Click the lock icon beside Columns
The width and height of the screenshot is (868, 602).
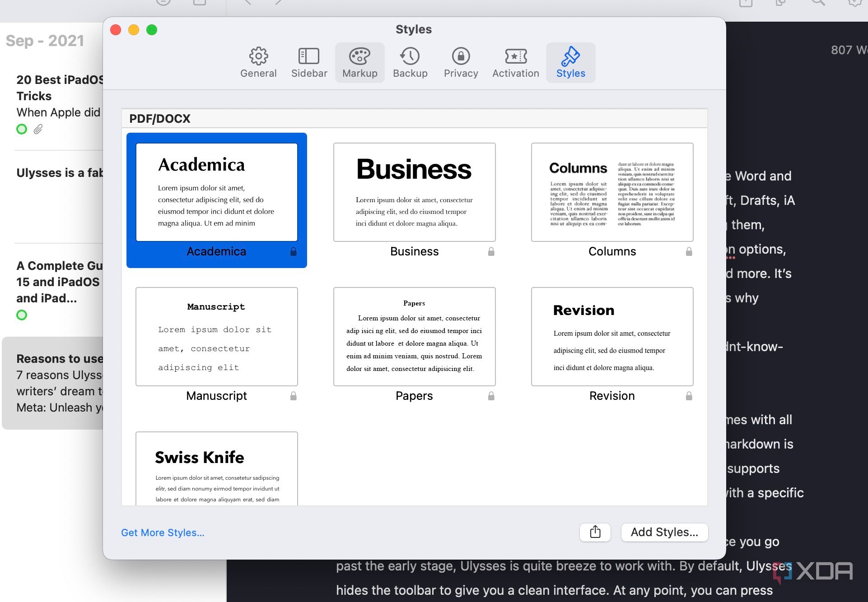pos(689,251)
